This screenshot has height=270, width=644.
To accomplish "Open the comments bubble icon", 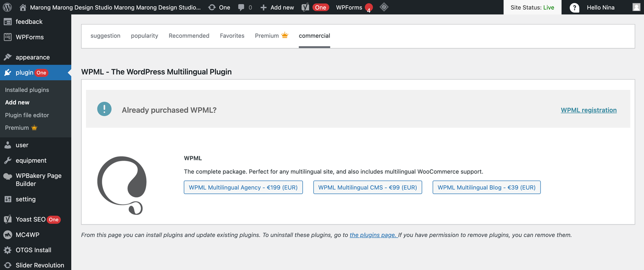I will pos(241,7).
